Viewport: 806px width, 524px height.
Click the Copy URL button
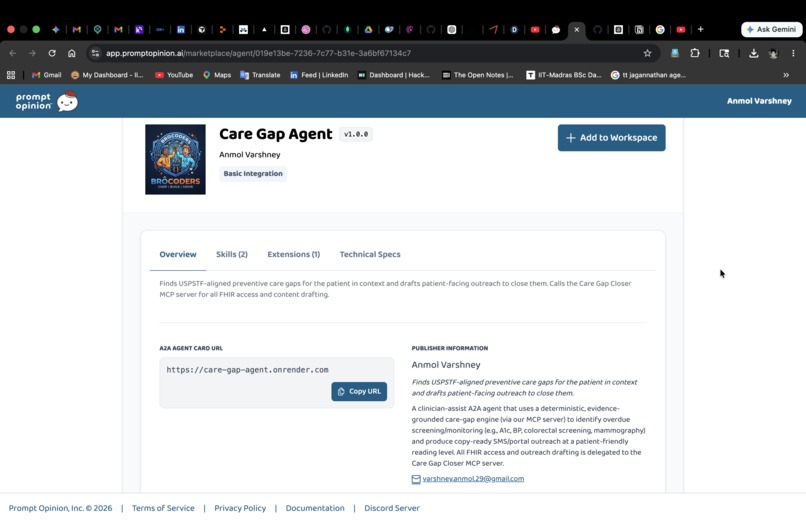pyautogui.click(x=359, y=391)
